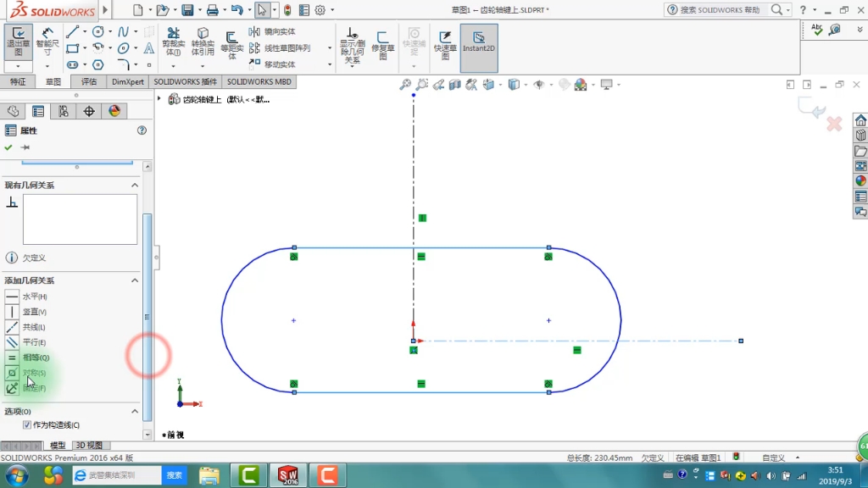Toggle the Instant2D mode button
Image resolution: width=868 pixels, height=488 pixels.
(478, 42)
